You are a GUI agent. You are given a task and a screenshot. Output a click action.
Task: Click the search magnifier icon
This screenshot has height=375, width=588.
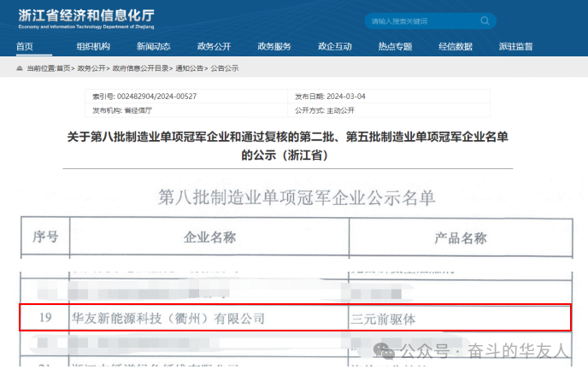tap(485, 21)
